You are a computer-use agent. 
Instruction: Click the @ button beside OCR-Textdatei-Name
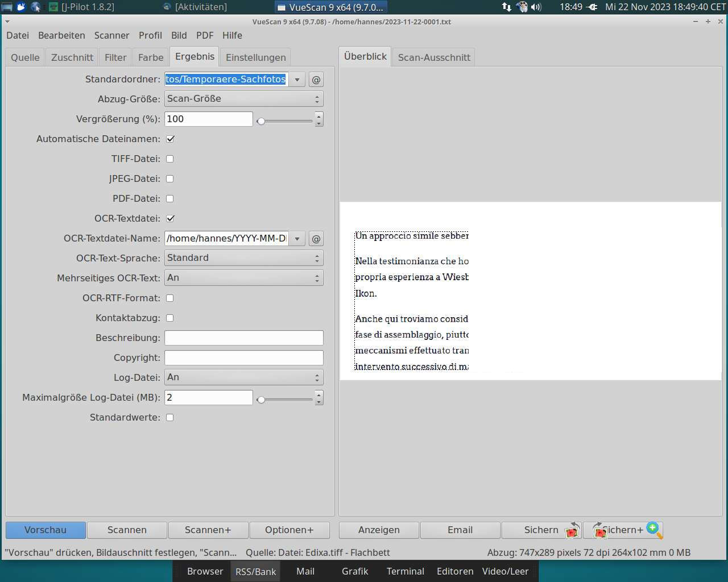pos(316,239)
